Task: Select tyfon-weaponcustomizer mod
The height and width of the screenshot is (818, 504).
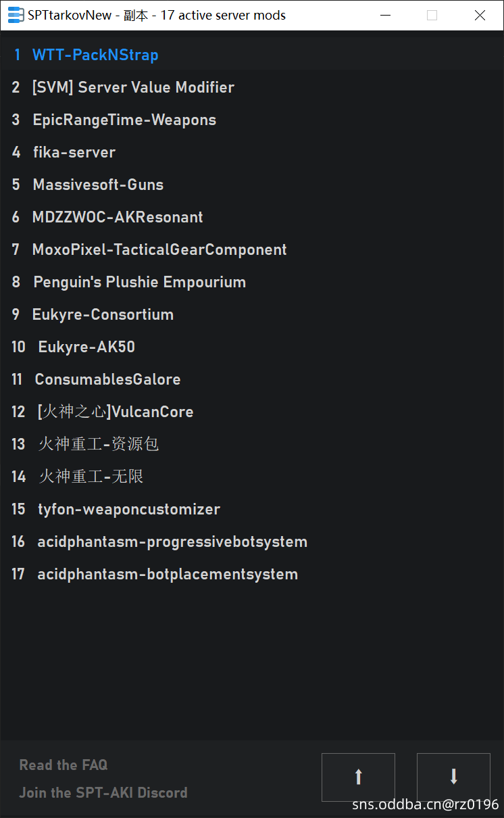Action: coord(252,509)
